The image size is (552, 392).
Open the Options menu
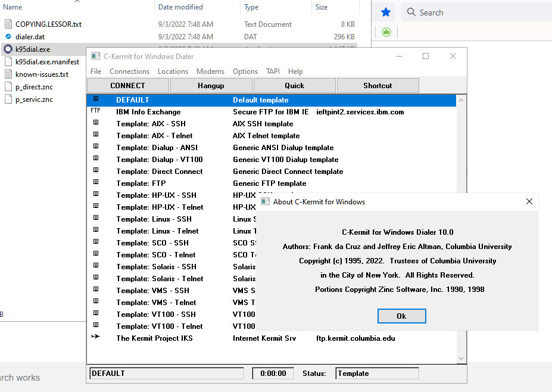[245, 71]
